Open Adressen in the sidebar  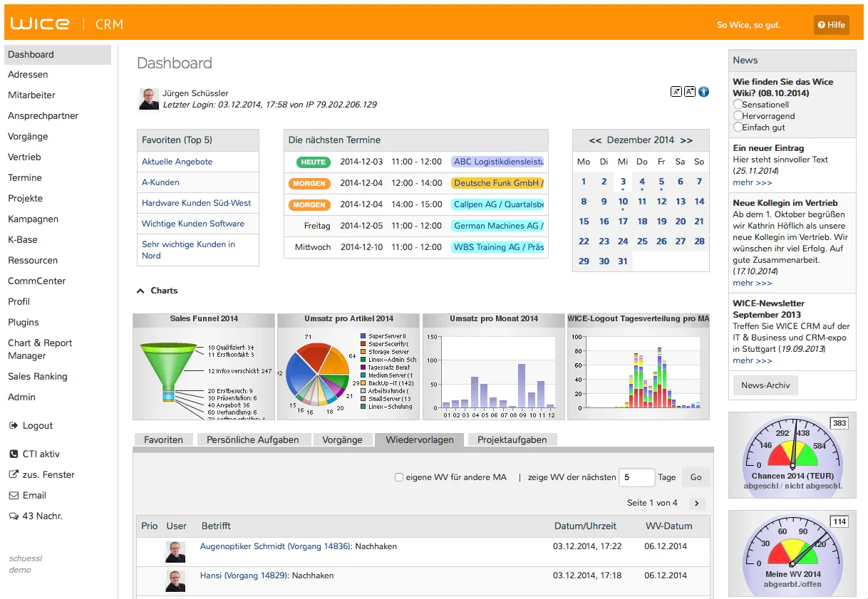tap(29, 74)
